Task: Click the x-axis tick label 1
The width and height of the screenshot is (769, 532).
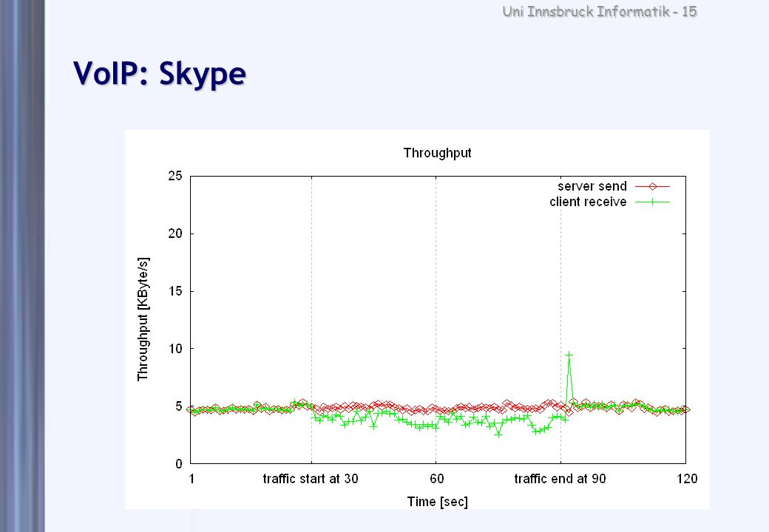Action: pos(192,479)
